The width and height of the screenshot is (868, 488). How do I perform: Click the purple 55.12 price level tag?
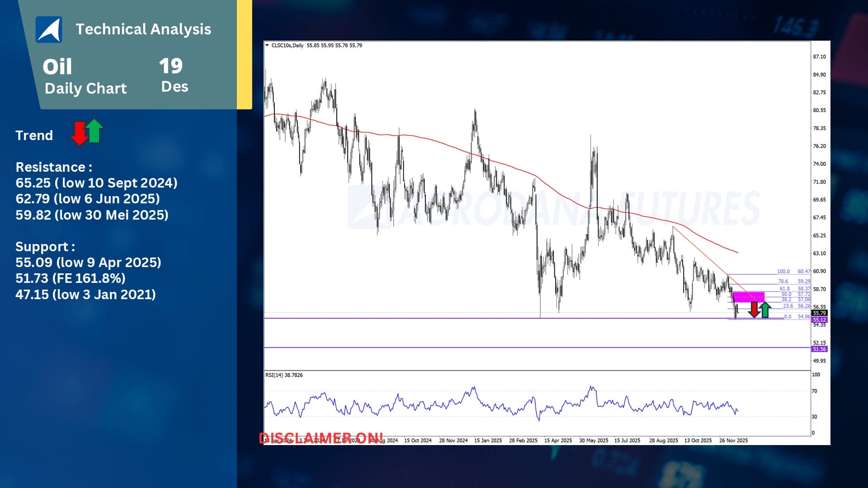tap(819, 320)
